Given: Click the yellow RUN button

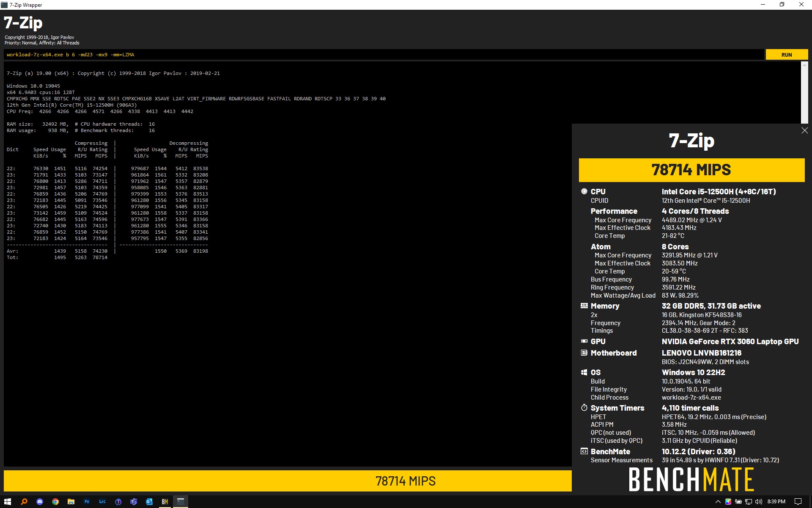Looking at the screenshot, I should tap(787, 55).
